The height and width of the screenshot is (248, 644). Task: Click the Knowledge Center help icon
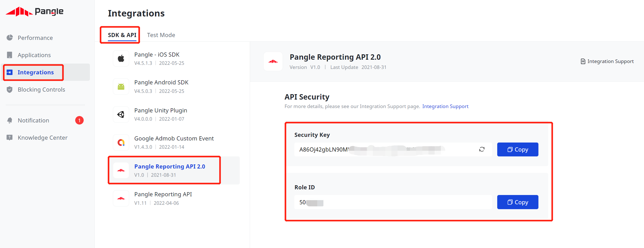(10, 138)
